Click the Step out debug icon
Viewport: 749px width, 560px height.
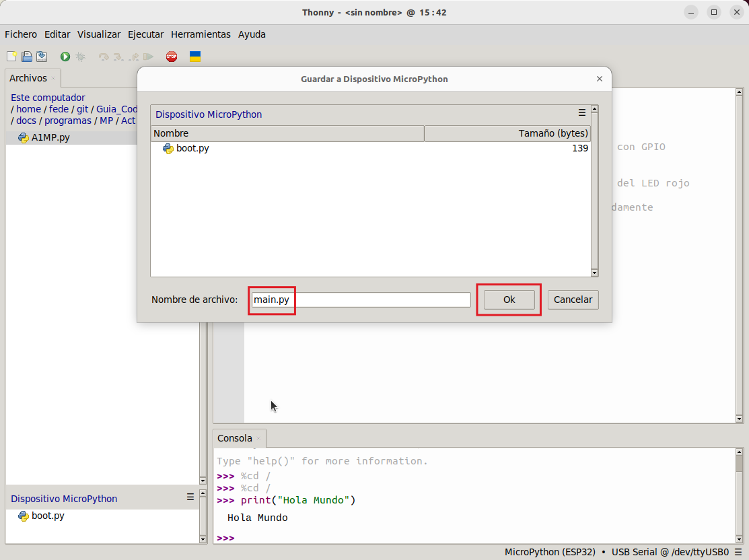tap(134, 57)
